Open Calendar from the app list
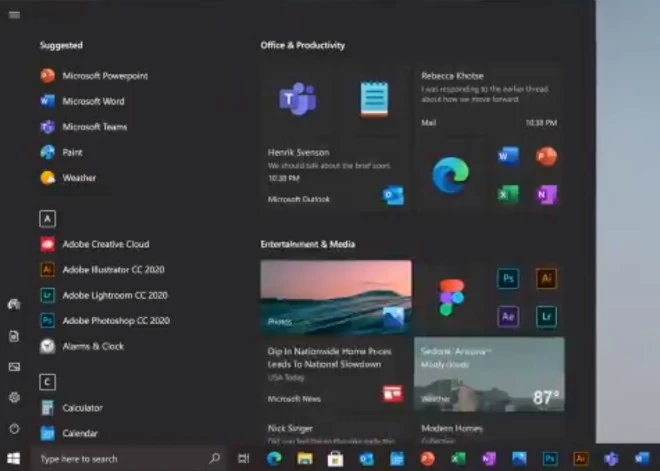Image resolution: width=660 pixels, height=471 pixels. 69,433
